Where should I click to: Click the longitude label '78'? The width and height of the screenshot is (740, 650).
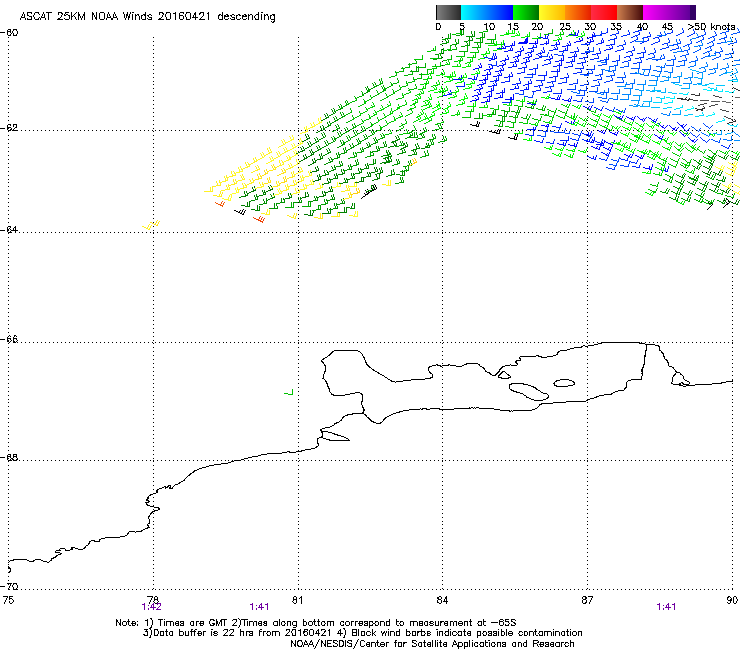coord(152,599)
